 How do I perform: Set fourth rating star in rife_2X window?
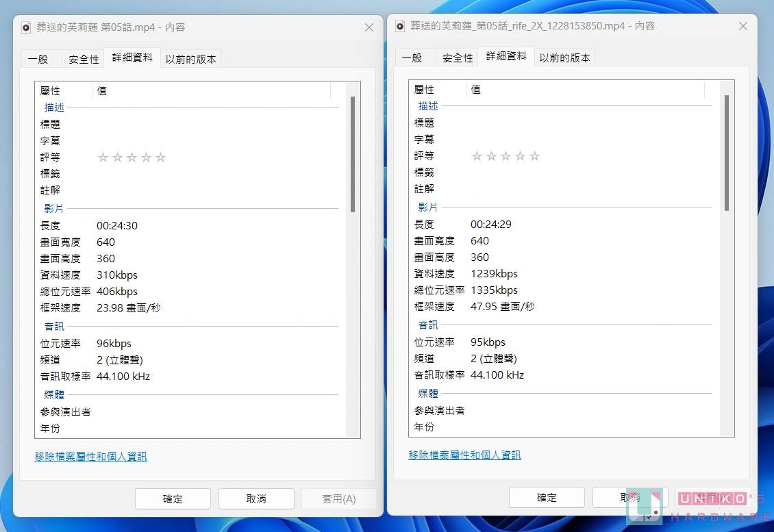click(x=521, y=156)
